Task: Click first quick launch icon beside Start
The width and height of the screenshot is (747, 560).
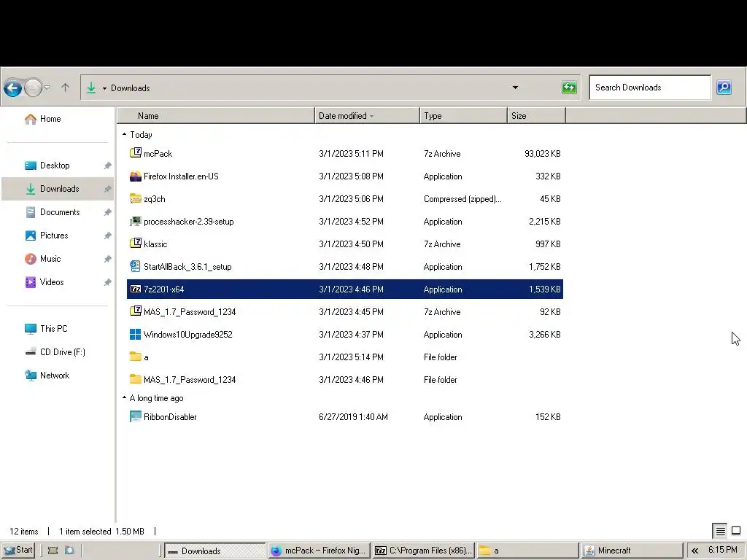Action: tap(53, 551)
